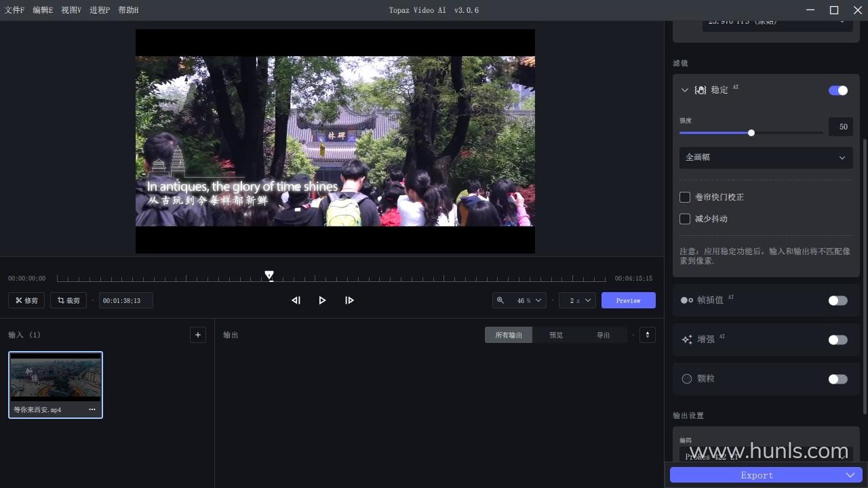Click the 强度 strength slider handle
868x488 pixels.
point(751,133)
